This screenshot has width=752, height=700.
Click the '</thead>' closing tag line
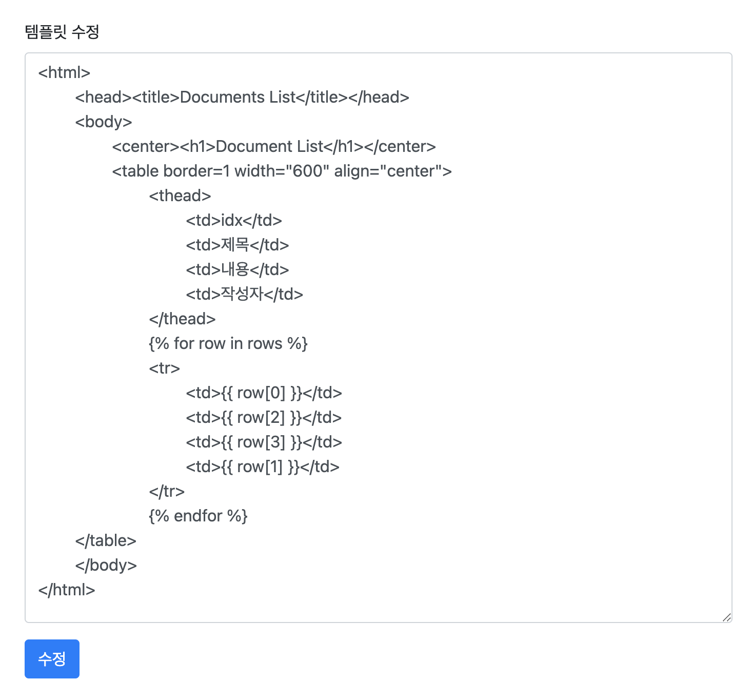pyautogui.click(x=182, y=319)
